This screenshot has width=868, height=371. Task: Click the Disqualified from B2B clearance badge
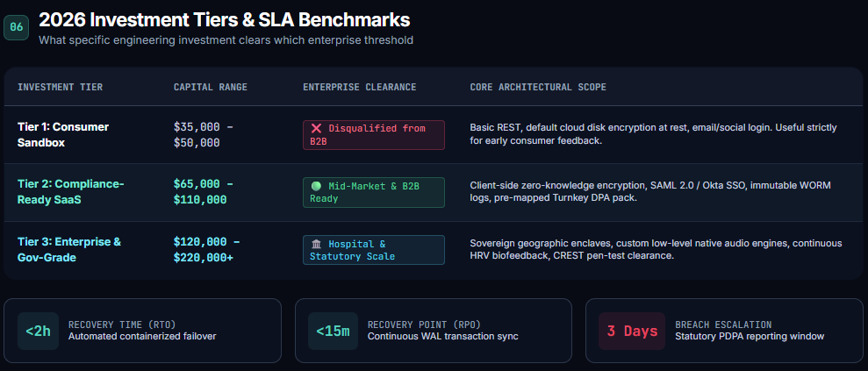[374, 135]
